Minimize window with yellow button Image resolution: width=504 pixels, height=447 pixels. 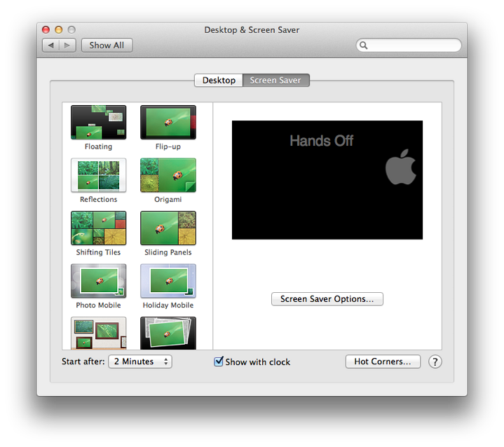tap(58, 30)
